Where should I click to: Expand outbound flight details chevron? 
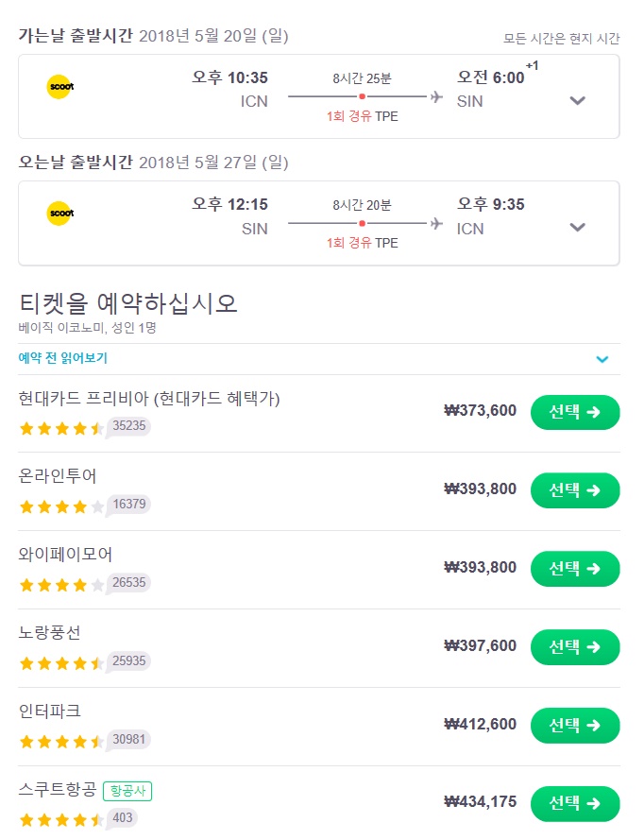point(577,100)
